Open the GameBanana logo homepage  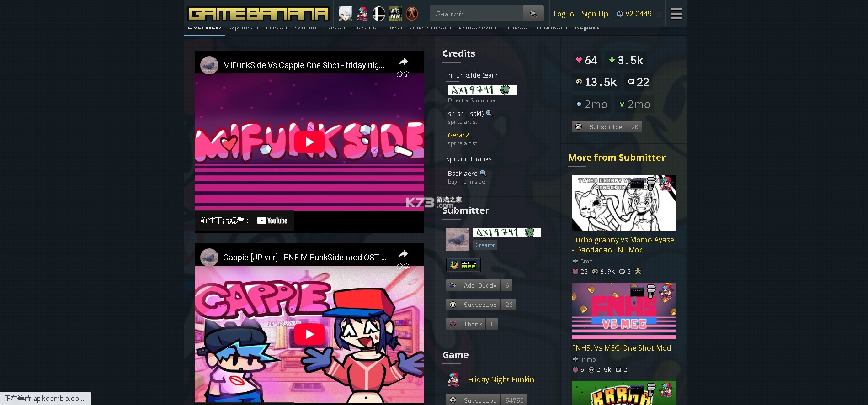[258, 14]
